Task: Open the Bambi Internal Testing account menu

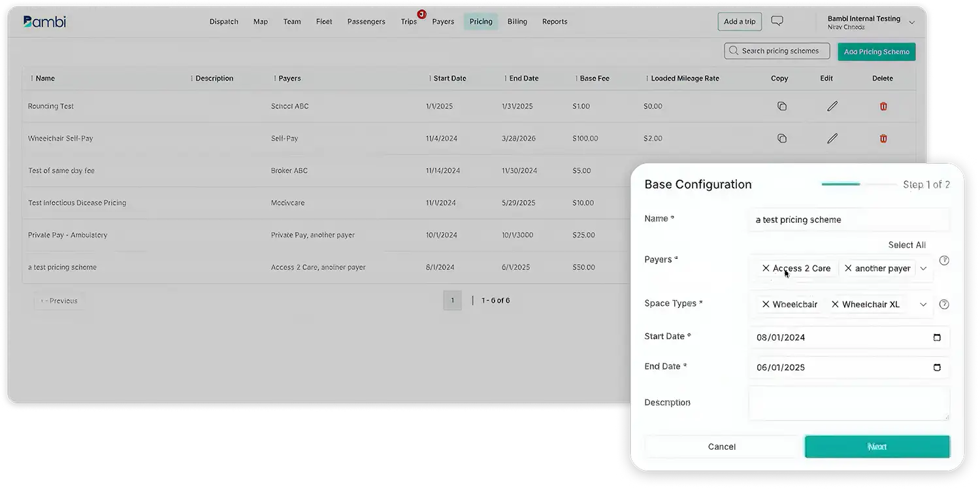Action: coord(871,22)
